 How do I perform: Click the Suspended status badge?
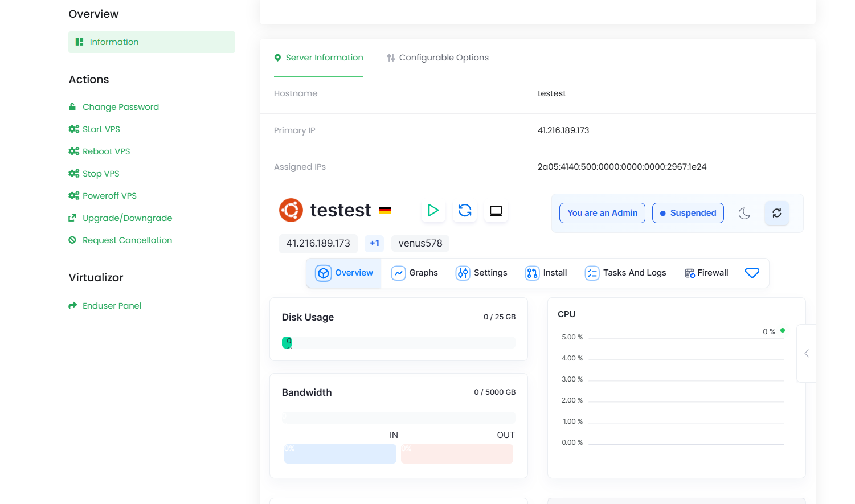click(x=688, y=213)
